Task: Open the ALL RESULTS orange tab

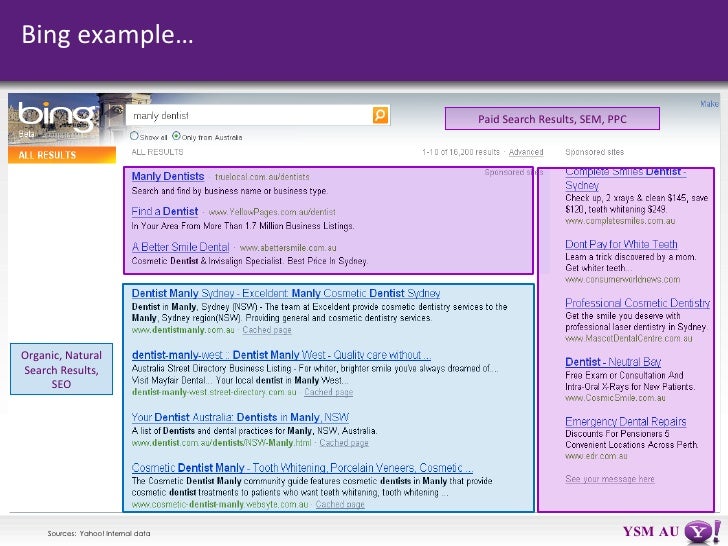Action: pos(62,155)
